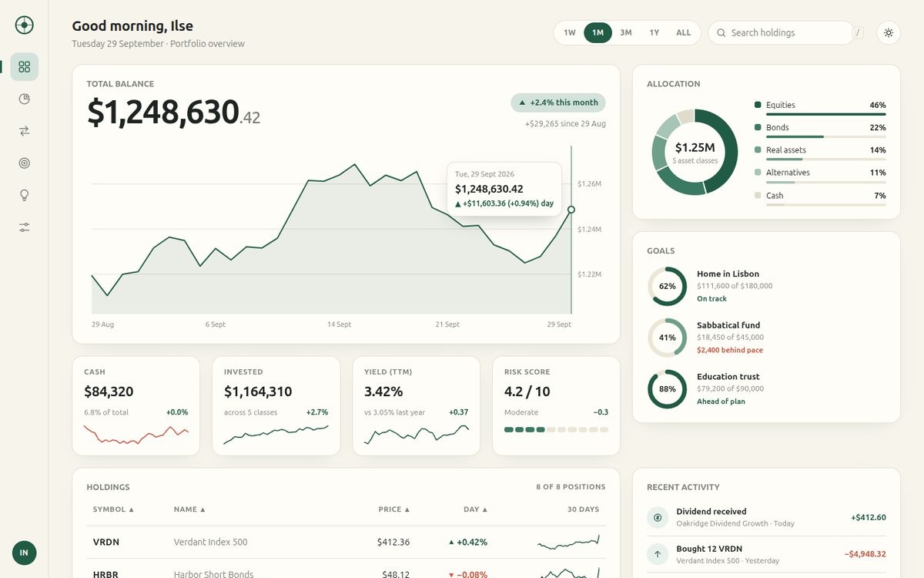The width and height of the screenshot is (924, 578).
Task: Click the dividend received activity icon
Action: (x=658, y=518)
